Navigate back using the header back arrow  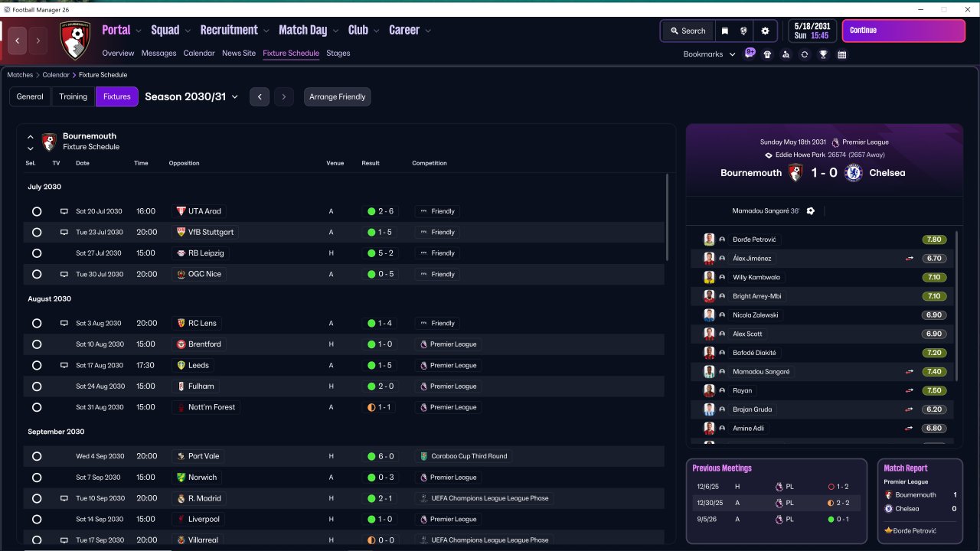pos(18,41)
